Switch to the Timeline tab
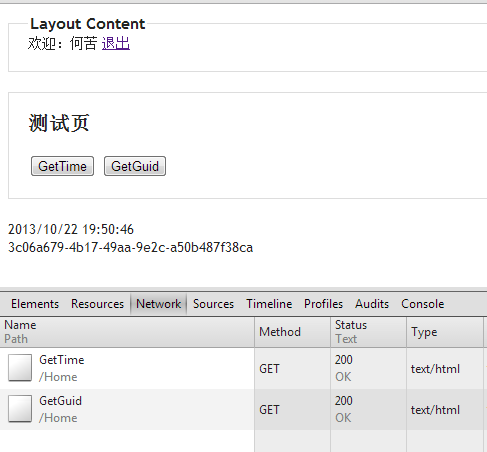The width and height of the screenshot is (487, 452). point(269,304)
